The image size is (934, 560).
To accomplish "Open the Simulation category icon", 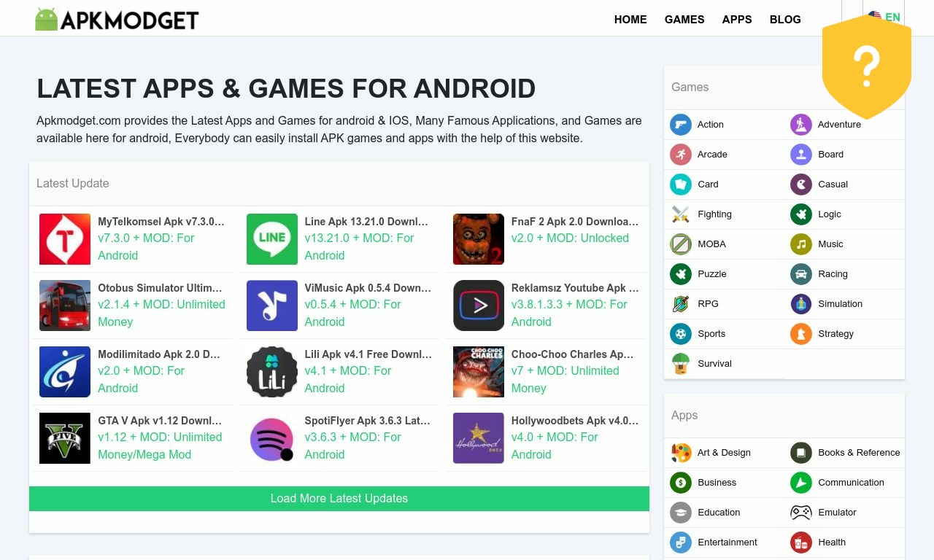I will pyautogui.click(x=801, y=304).
